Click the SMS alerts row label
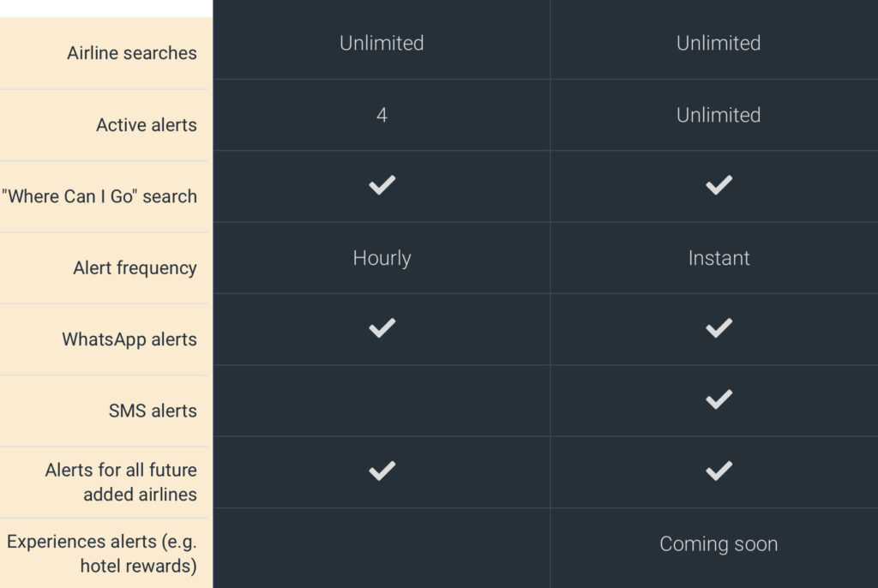This screenshot has height=588, width=878. pyautogui.click(x=153, y=411)
